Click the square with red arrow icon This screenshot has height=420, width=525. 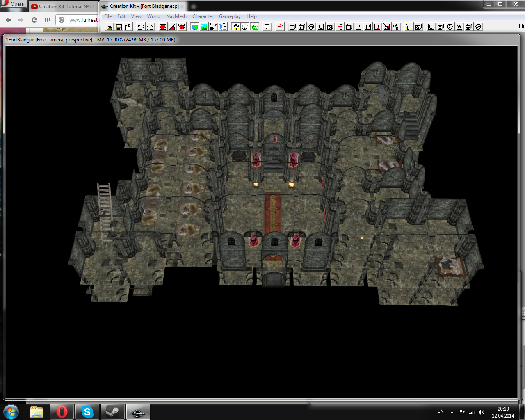(377, 27)
